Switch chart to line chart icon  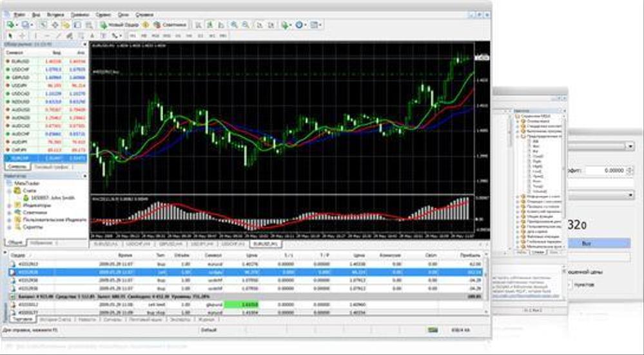(x=221, y=25)
